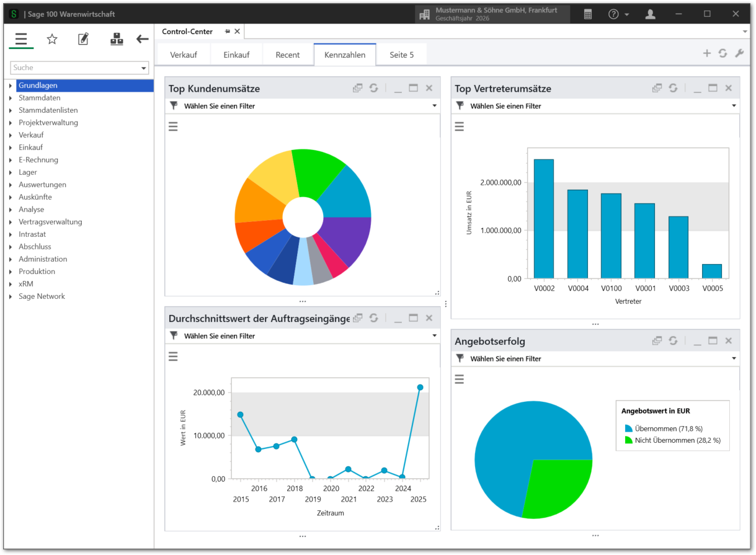The height and width of the screenshot is (555, 756).
Task: Open the Suche search dropdown arrow
Action: click(144, 68)
